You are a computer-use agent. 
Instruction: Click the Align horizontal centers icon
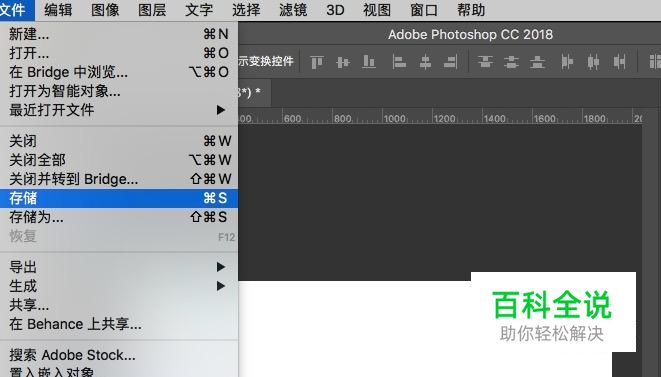pyautogui.click(x=425, y=62)
